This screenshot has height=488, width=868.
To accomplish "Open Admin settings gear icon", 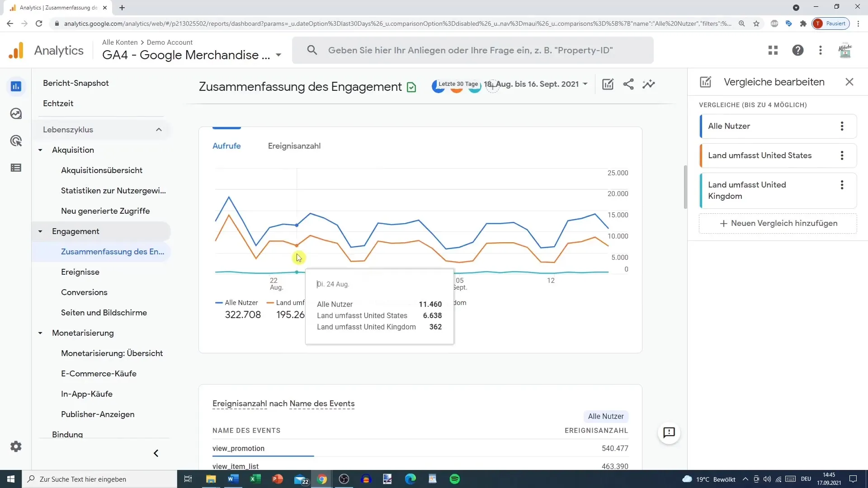I will 16,446.
